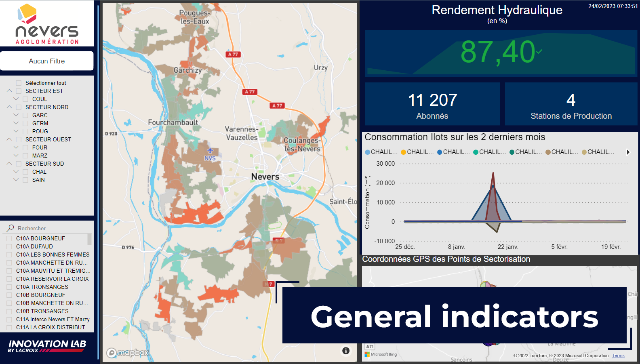Collapse the SECTEUR EST group

pos(9,91)
